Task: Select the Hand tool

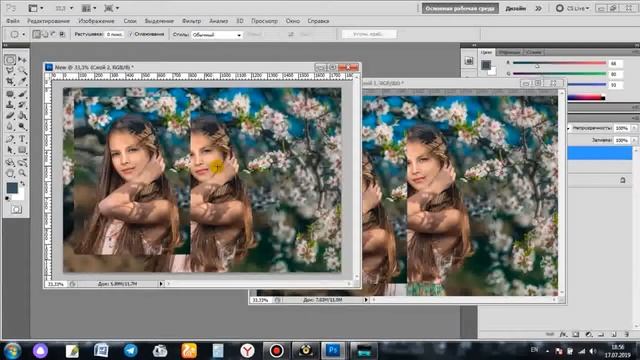Action: [x=10, y=173]
